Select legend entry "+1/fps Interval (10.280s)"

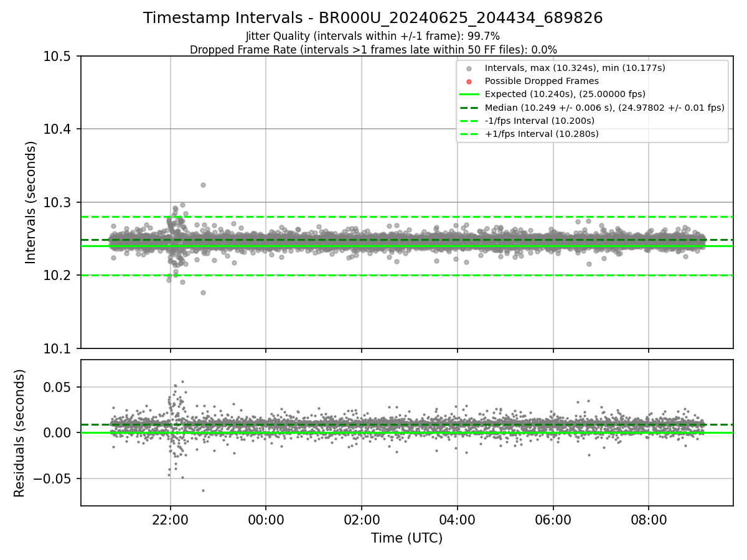coord(542,133)
